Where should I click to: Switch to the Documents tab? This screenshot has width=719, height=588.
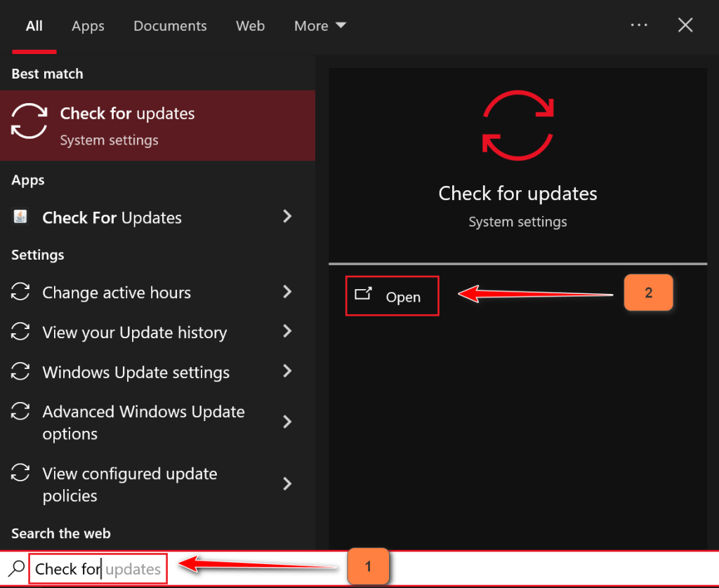[170, 26]
